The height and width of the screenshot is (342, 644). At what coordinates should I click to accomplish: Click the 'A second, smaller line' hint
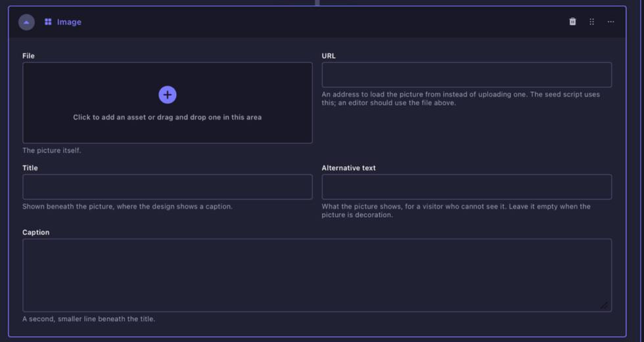pos(89,318)
